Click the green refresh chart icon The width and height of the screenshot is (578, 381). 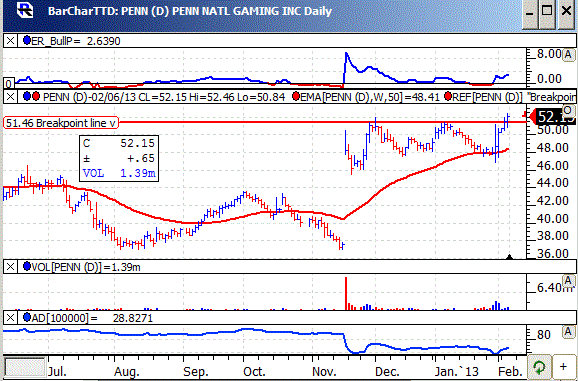click(x=540, y=367)
